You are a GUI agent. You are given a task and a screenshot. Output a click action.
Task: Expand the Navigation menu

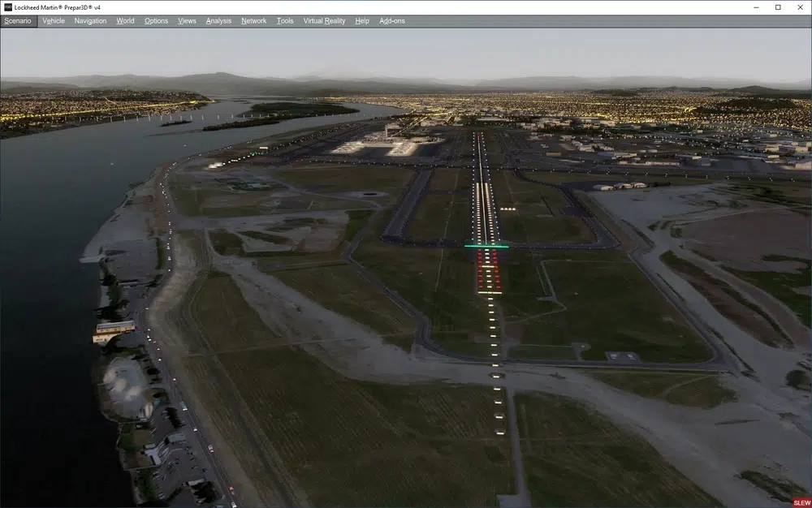pyautogui.click(x=90, y=21)
